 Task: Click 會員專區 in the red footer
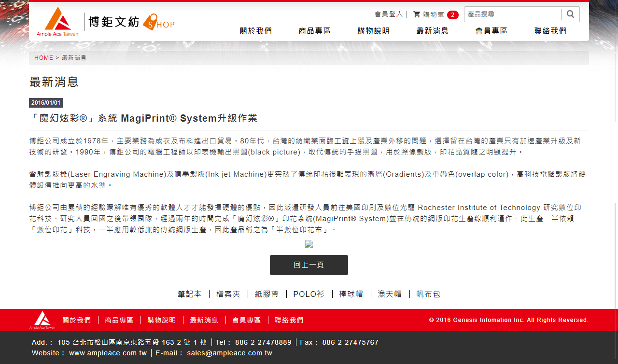[247, 320]
